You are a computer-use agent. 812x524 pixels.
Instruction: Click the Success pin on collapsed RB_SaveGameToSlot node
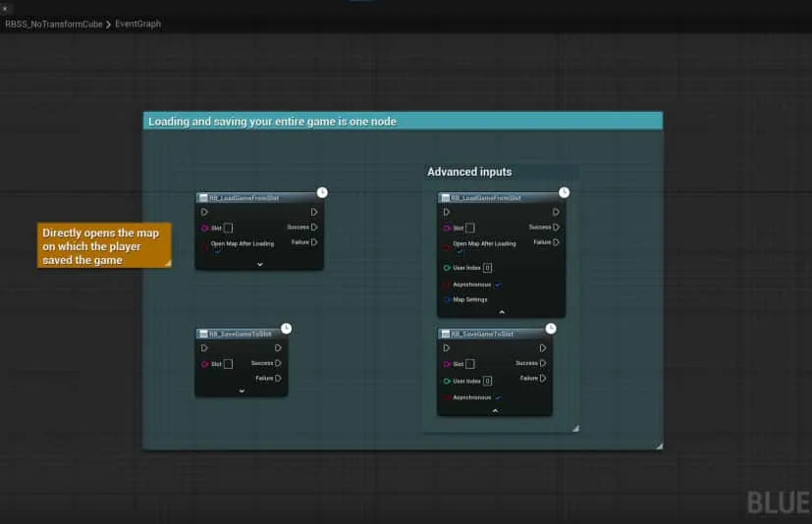click(278, 363)
